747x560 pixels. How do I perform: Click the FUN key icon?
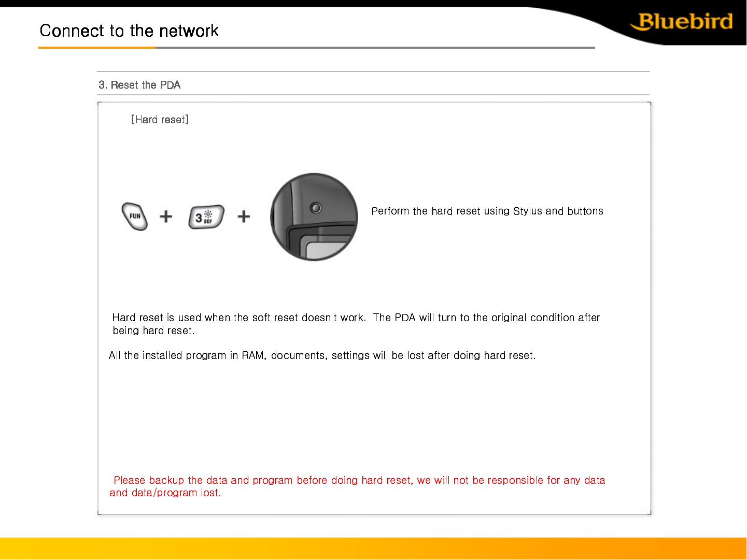coord(135,216)
